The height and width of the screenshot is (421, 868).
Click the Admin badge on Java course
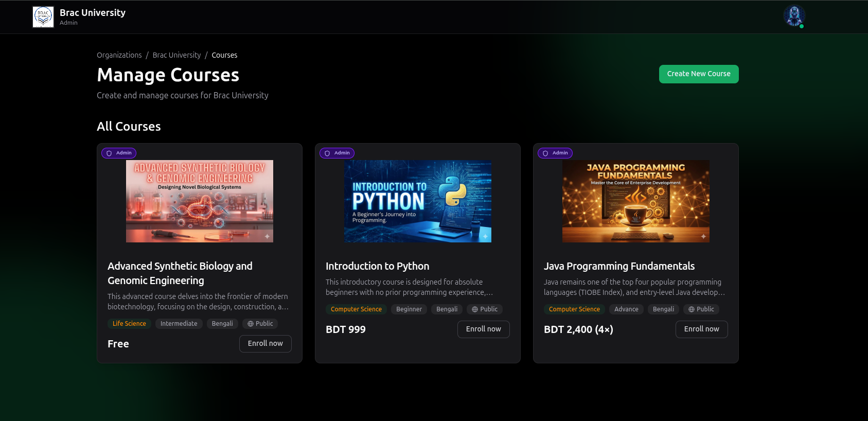click(555, 153)
